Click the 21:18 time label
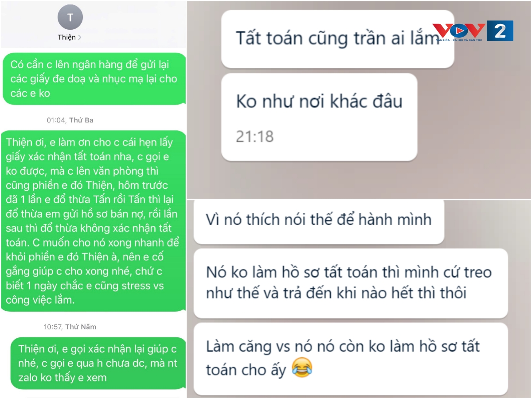 coord(254,137)
